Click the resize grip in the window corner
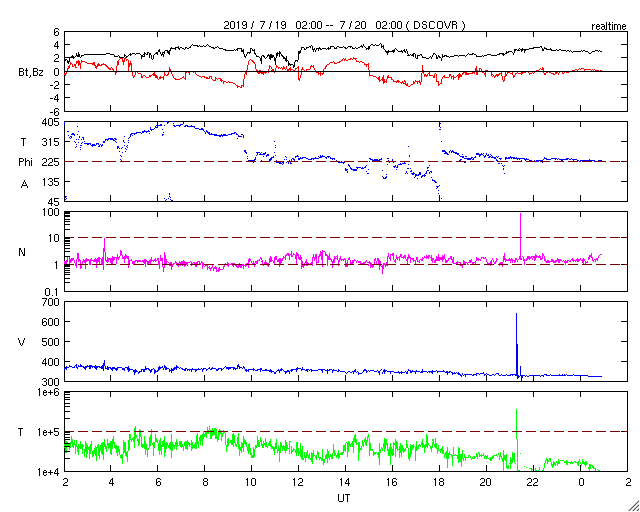640x512 pixels. coord(633,505)
